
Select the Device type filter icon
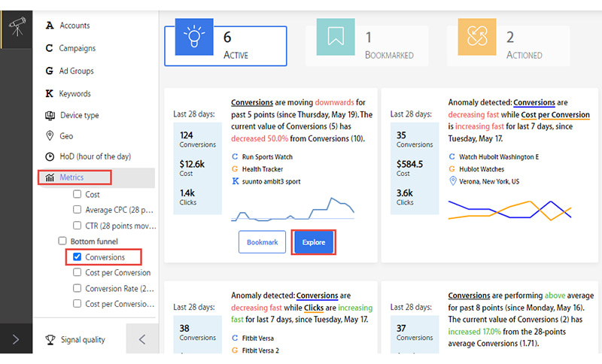tap(50, 116)
